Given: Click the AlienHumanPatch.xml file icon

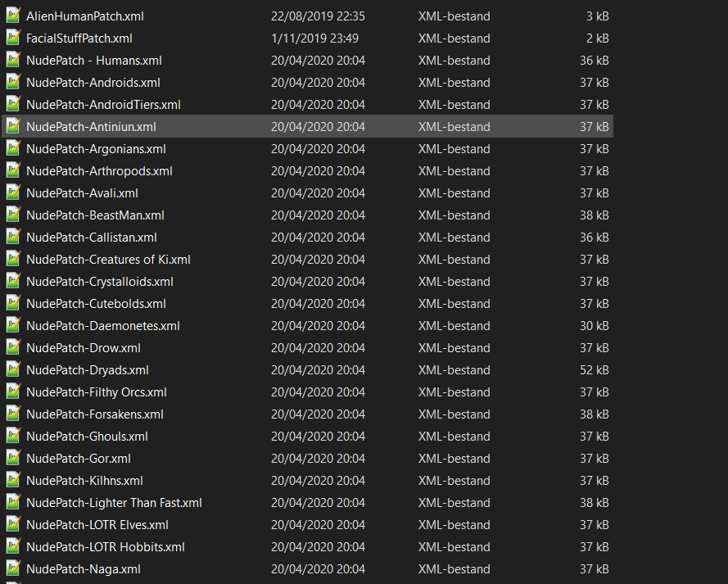Looking at the screenshot, I should point(13,16).
